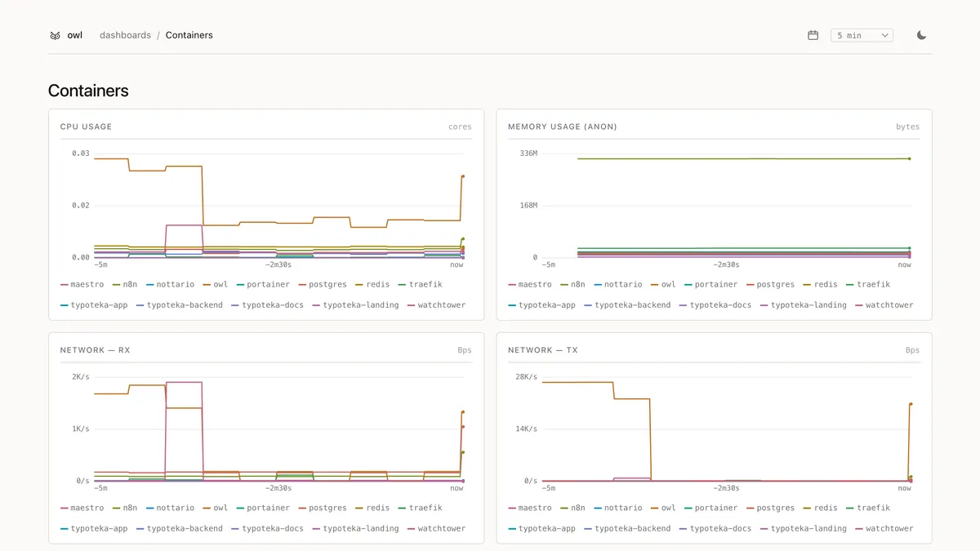
Task: Toggle maestro series in Memory Usage legend
Action: coord(530,284)
